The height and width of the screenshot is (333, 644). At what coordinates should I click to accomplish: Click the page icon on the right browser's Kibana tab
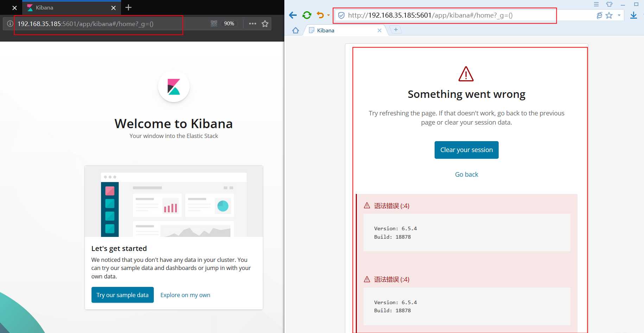tap(311, 30)
